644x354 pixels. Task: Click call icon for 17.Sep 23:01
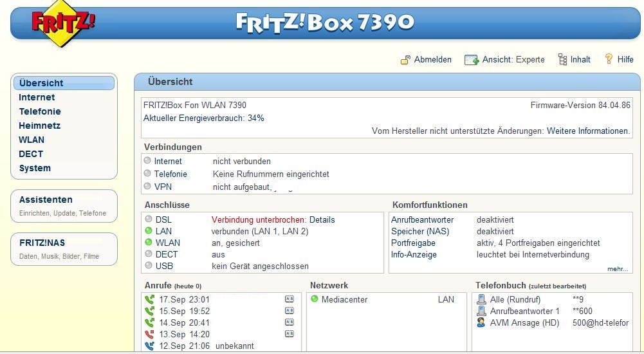(x=149, y=299)
